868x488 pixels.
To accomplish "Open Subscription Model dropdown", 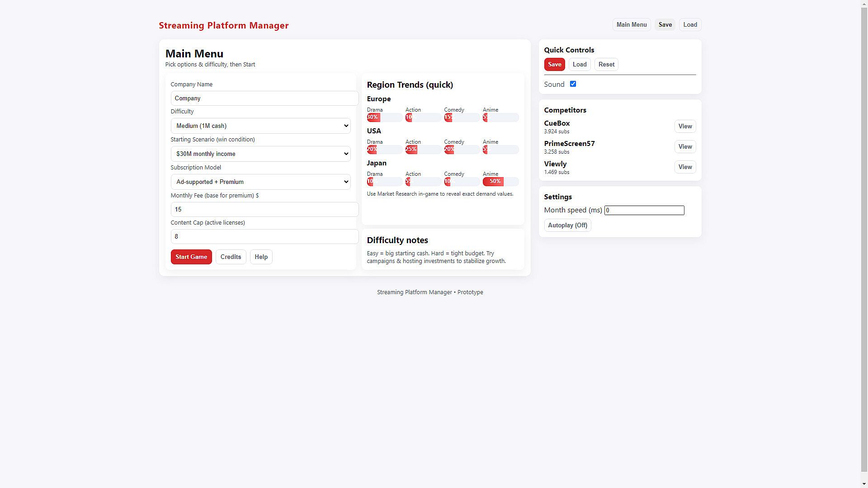I will point(260,182).
